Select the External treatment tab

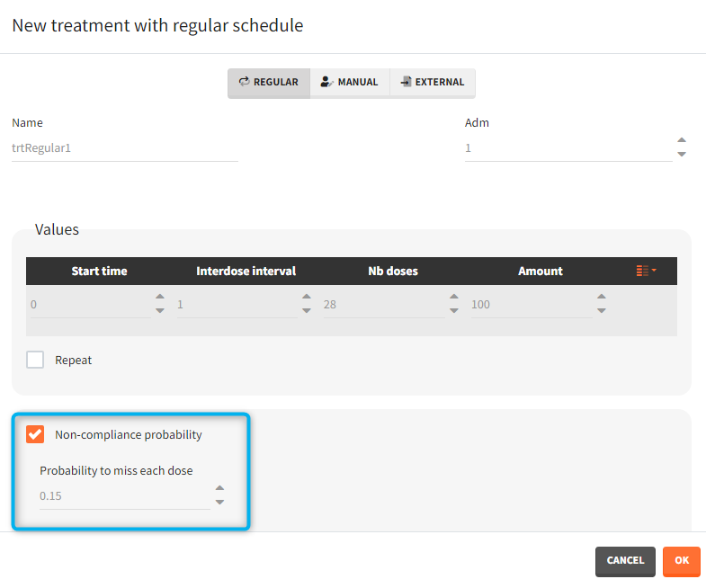coord(433,82)
